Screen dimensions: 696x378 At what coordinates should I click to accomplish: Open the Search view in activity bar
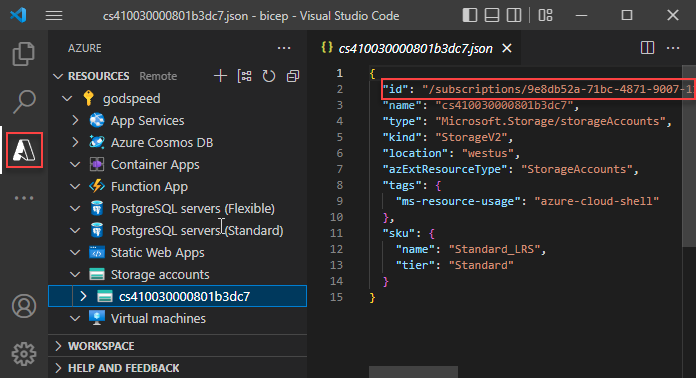[24, 102]
